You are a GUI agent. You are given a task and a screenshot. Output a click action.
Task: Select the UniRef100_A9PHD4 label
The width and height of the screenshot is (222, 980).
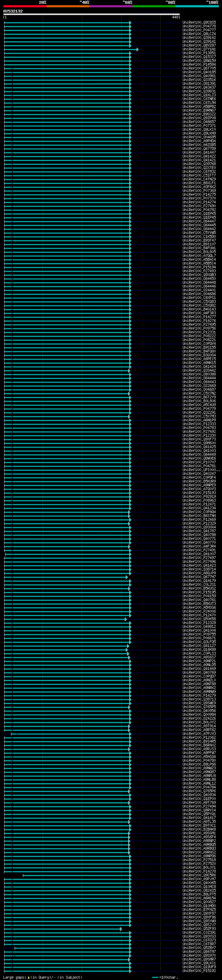tap(199, 141)
